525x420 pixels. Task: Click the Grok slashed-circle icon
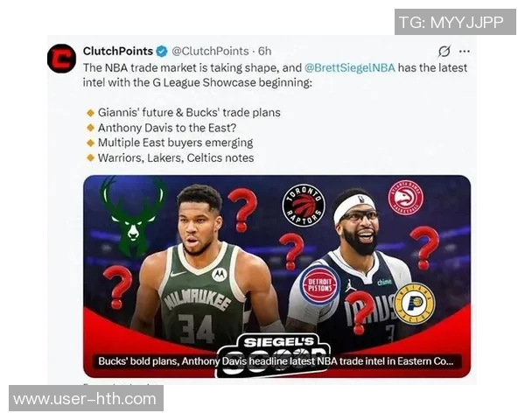[x=444, y=52]
